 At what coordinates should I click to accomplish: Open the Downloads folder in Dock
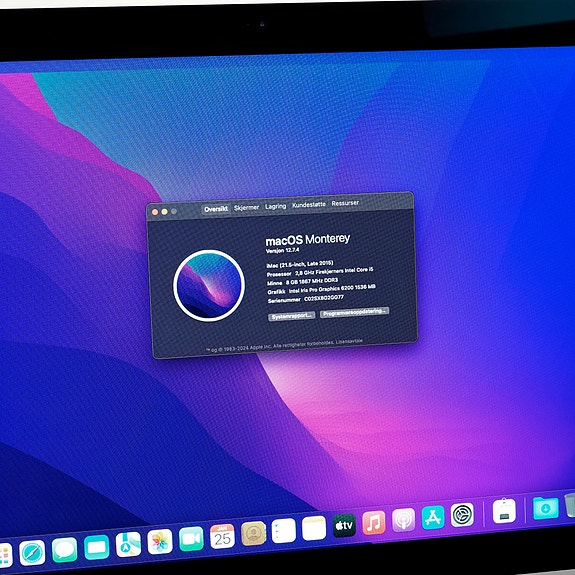point(546,508)
